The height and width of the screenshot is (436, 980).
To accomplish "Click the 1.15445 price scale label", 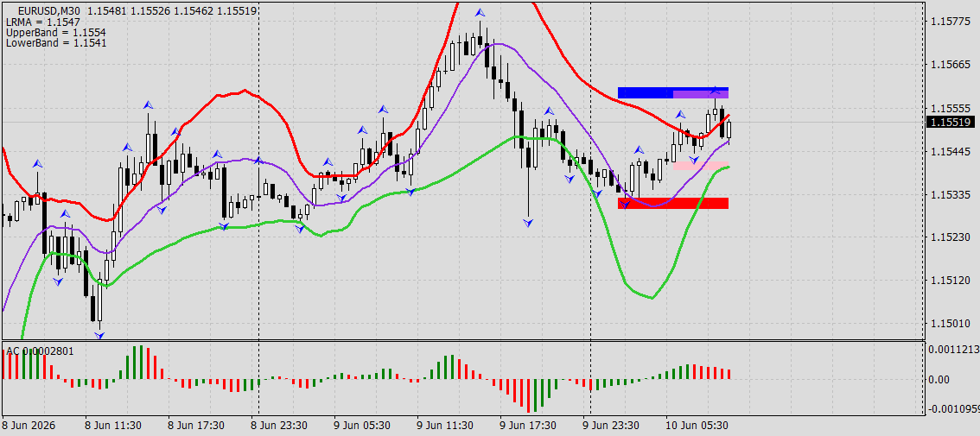I will (950, 151).
